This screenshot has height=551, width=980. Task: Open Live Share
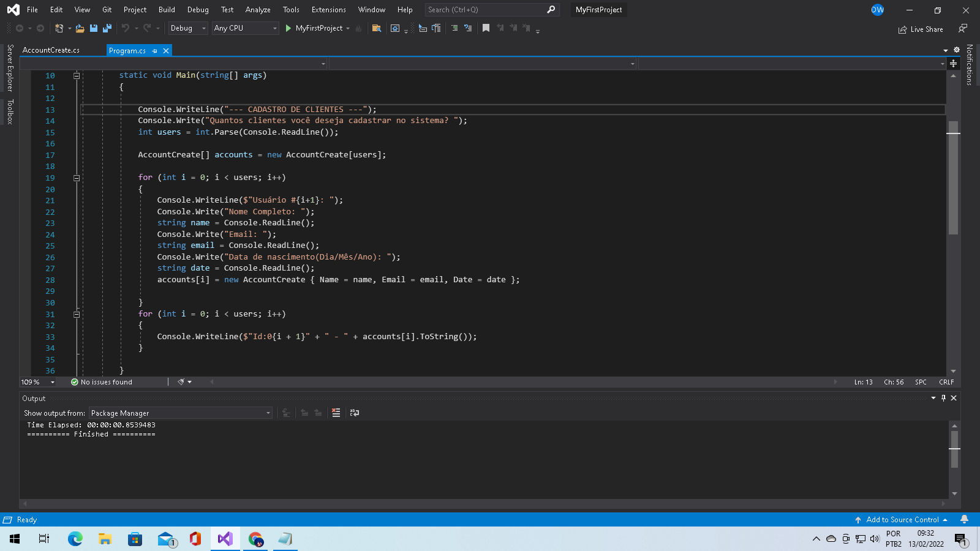click(x=921, y=29)
